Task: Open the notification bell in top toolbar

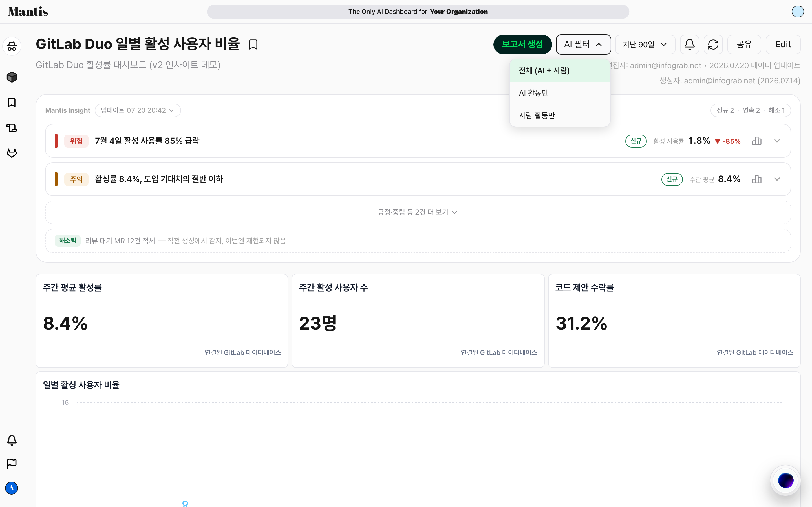Action: (689, 45)
